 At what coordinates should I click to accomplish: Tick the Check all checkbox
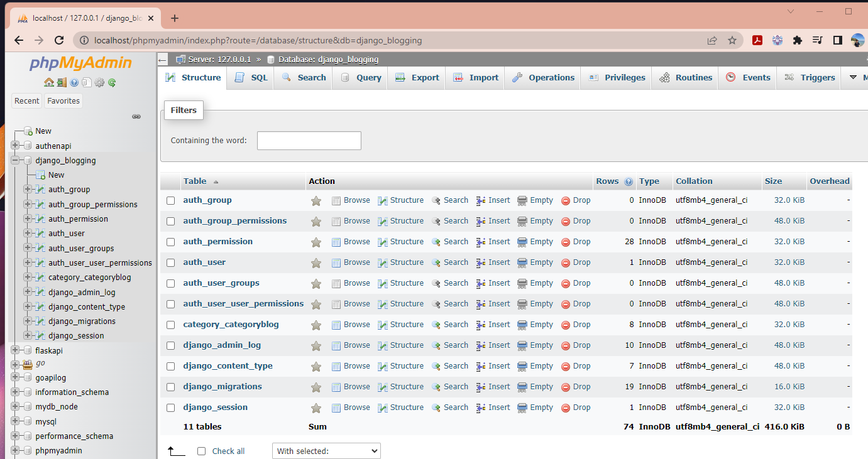[x=201, y=451]
